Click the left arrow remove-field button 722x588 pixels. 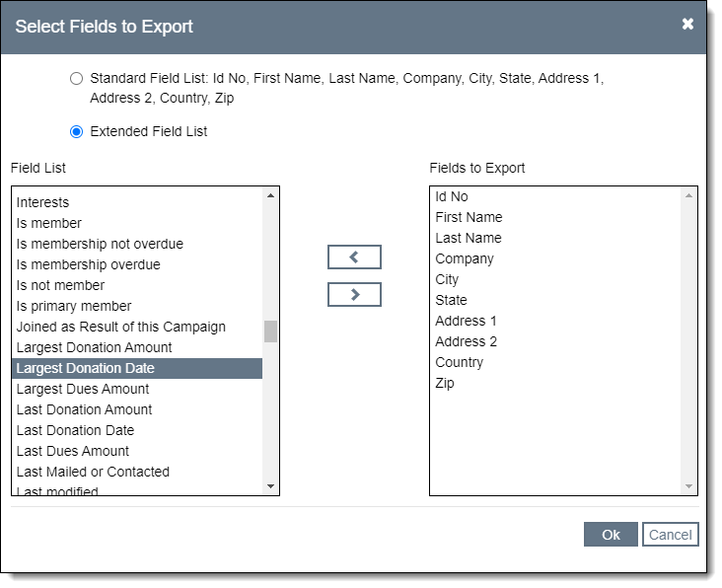[354, 257]
